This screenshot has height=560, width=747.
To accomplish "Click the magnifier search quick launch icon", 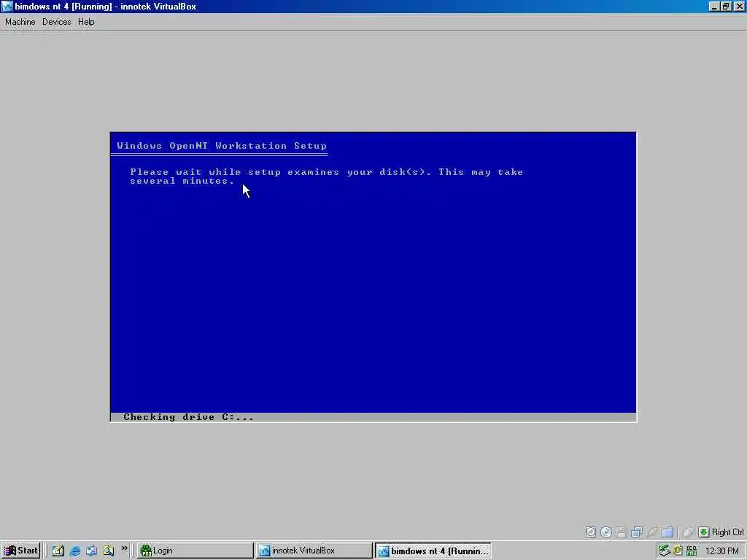I will pyautogui.click(x=109, y=551).
